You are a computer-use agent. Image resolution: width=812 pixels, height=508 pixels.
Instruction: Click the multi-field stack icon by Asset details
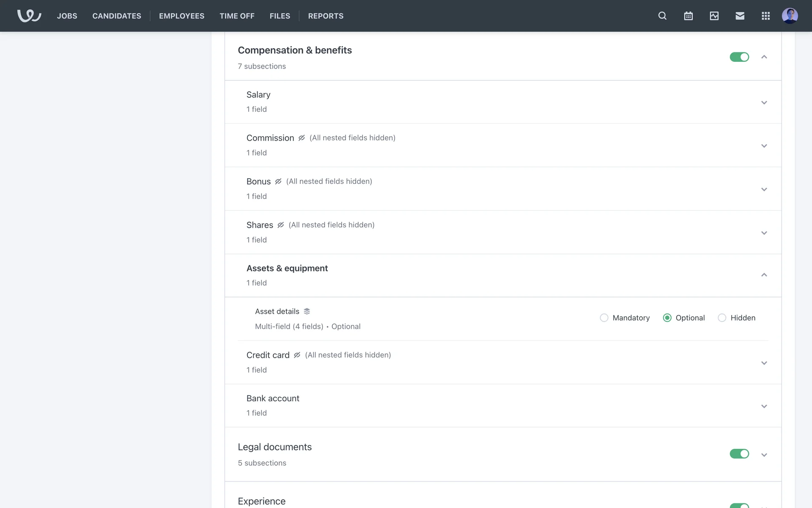307,311
